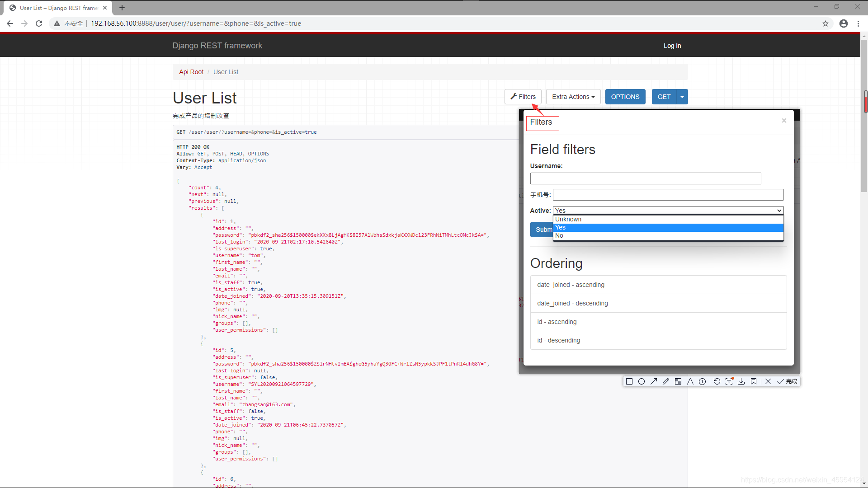The width and height of the screenshot is (868, 488).
Task: Choose Unknown in Active dropdown list
Action: [568, 219]
